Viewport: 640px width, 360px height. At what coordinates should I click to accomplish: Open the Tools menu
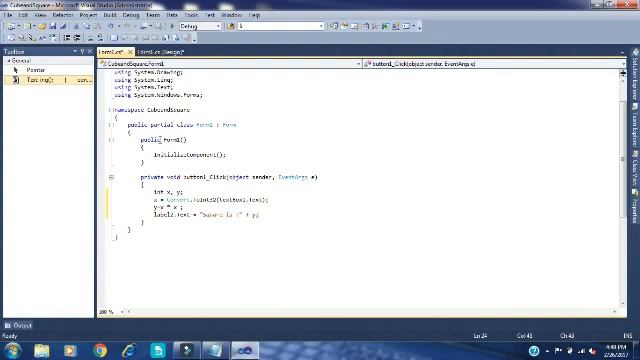click(191, 15)
